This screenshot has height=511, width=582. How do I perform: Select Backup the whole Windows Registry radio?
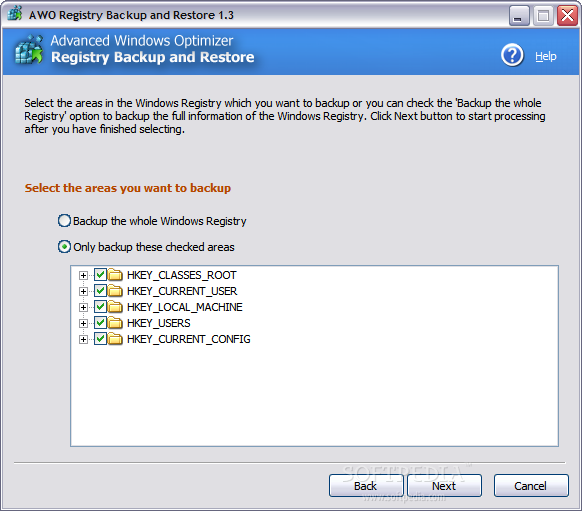pyautogui.click(x=64, y=220)
